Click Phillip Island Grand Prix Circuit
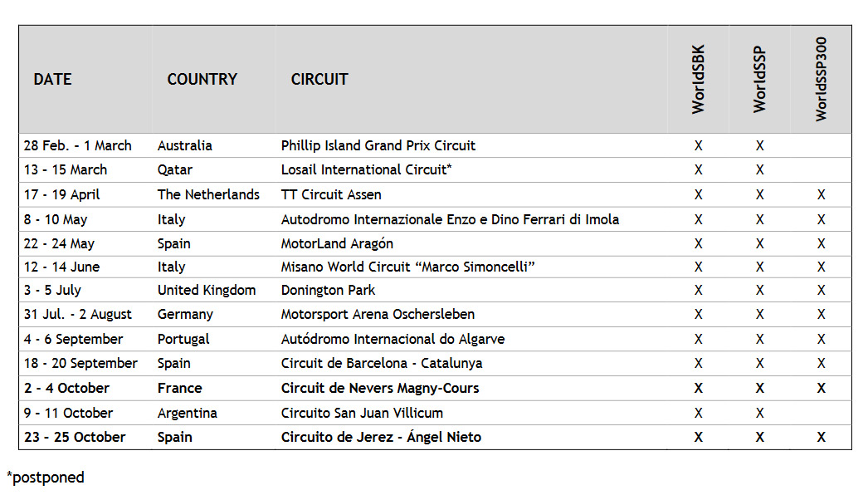Screen dimensions: 868x495 coord(378,146)
